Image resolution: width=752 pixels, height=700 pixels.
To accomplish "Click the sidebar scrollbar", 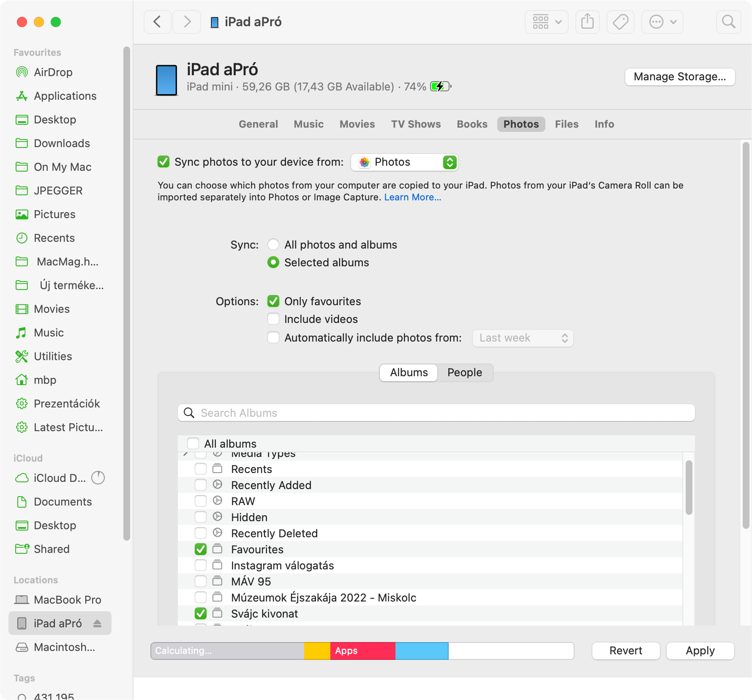I will [x=126, y=293].
